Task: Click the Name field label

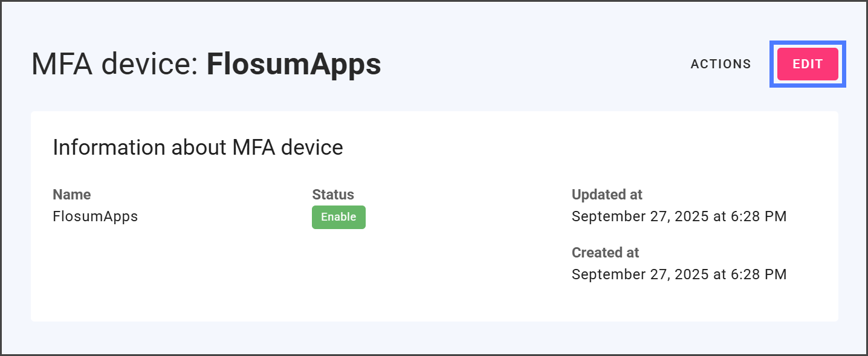Action: 72,195
